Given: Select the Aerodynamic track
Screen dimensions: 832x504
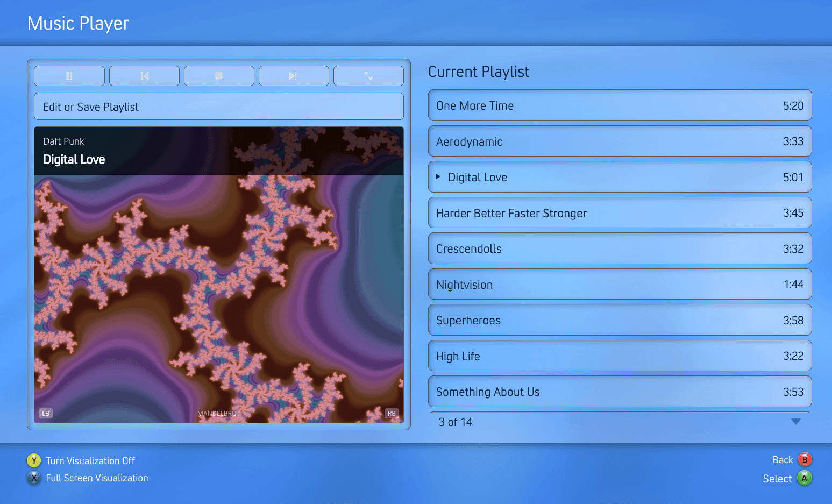Looking at the screenshot, I should 620,141.
